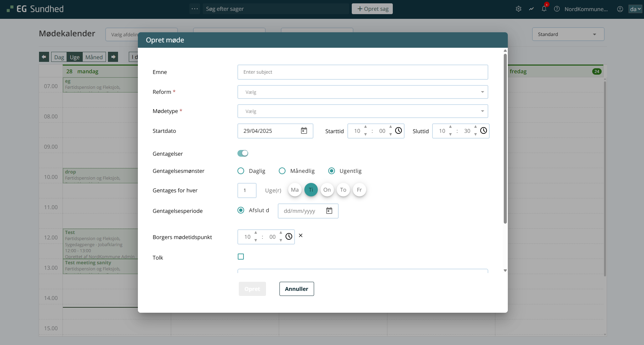Click the Annuller button
The image size is (644, 345).
click(x=296, y=289)
